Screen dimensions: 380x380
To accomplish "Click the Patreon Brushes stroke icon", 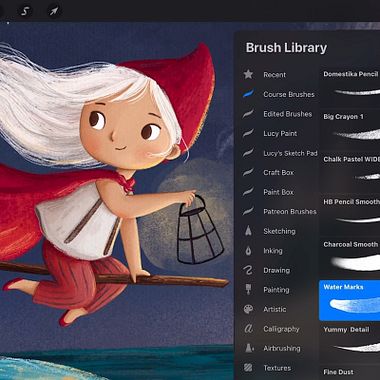I will click(248, 211).
